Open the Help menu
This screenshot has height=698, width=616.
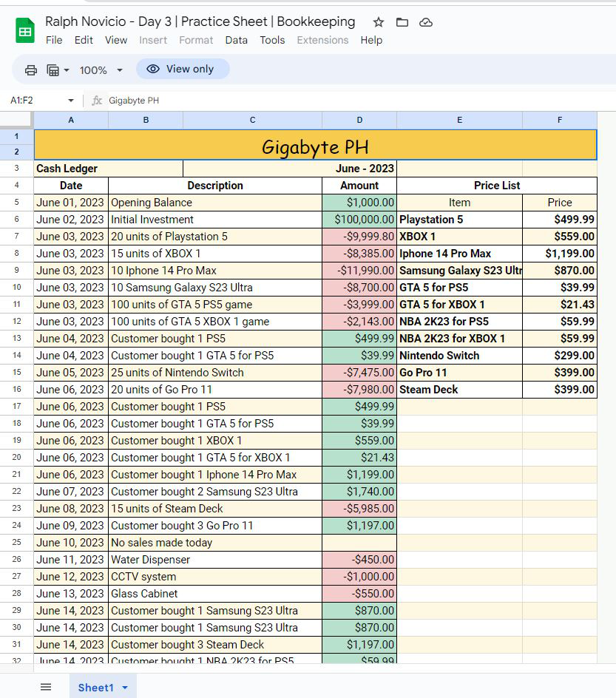pos(371,40)
